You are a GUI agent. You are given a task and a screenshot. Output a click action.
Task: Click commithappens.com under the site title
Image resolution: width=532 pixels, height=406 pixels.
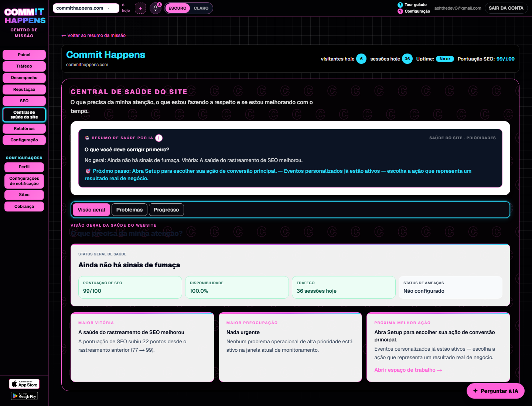87,65
